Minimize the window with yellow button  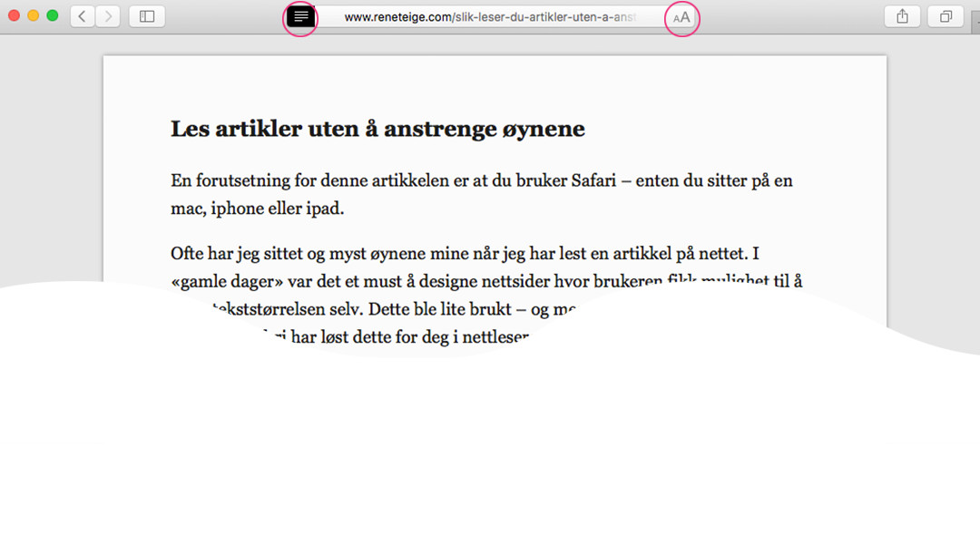pos(34,15)
